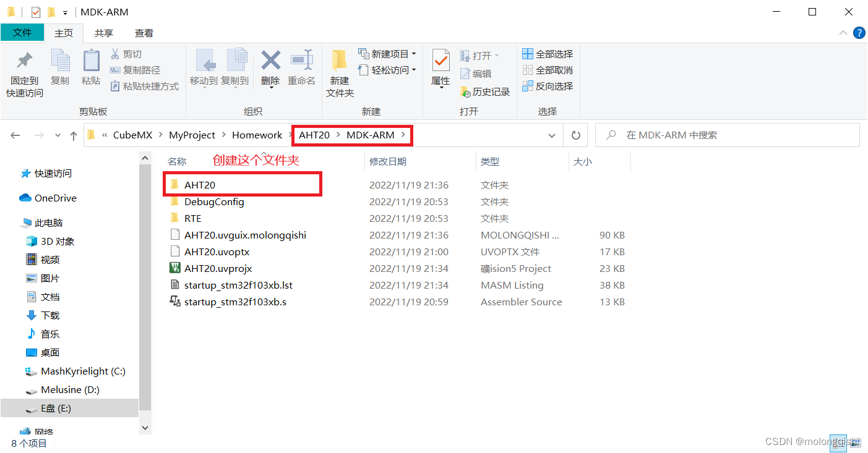This screenshot has width=868, height=453.
Task: Select Melusine (D:) drive
Action: point(62,390)
